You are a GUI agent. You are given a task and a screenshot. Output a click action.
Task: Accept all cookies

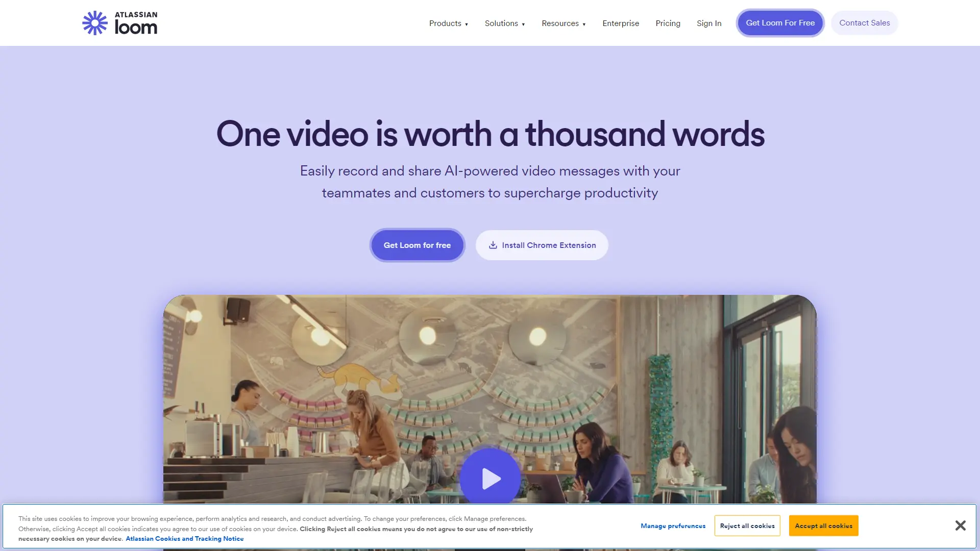(823, 525)
